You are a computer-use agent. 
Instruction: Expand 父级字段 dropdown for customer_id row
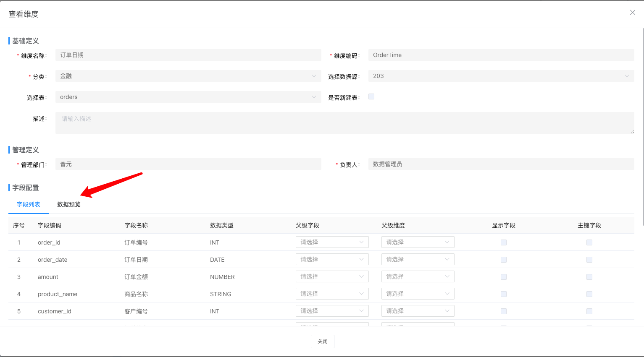(332, 311)
